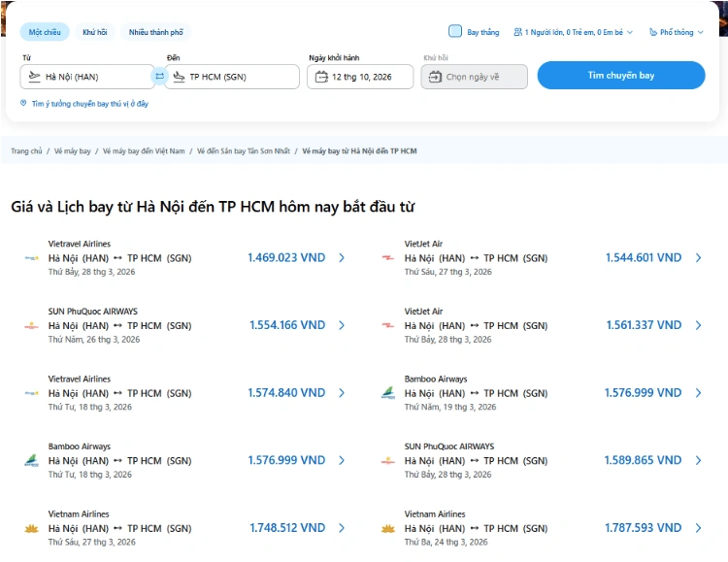Click departure date 12 thg 10, 2026 field
Viewport: 728px width, 562px height.
360,77
